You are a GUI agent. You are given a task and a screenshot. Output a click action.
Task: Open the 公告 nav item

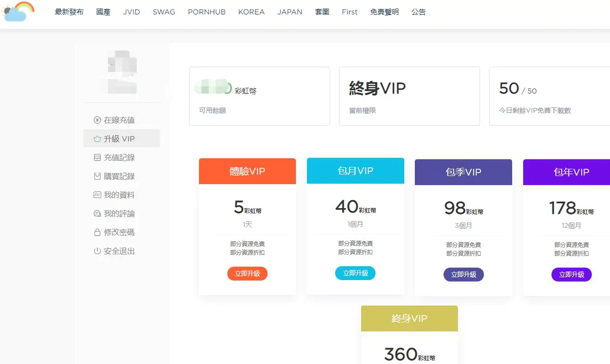419,12
